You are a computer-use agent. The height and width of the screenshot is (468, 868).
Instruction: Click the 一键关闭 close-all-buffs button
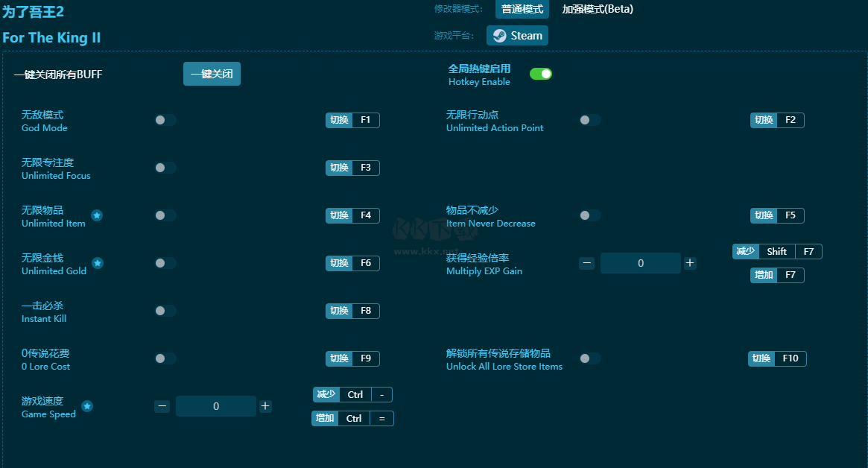pyautogui.click(x=212, y=74)
